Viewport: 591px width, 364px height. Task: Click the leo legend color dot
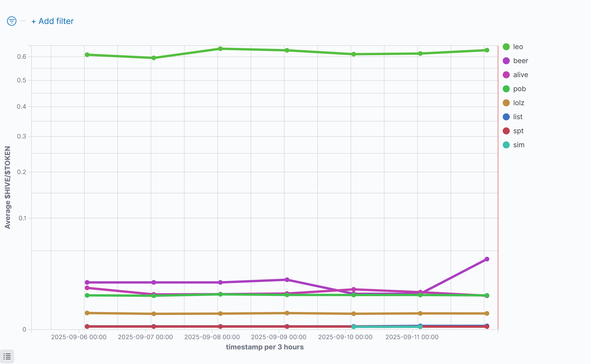pyautogui.click(x=506, y=47)
